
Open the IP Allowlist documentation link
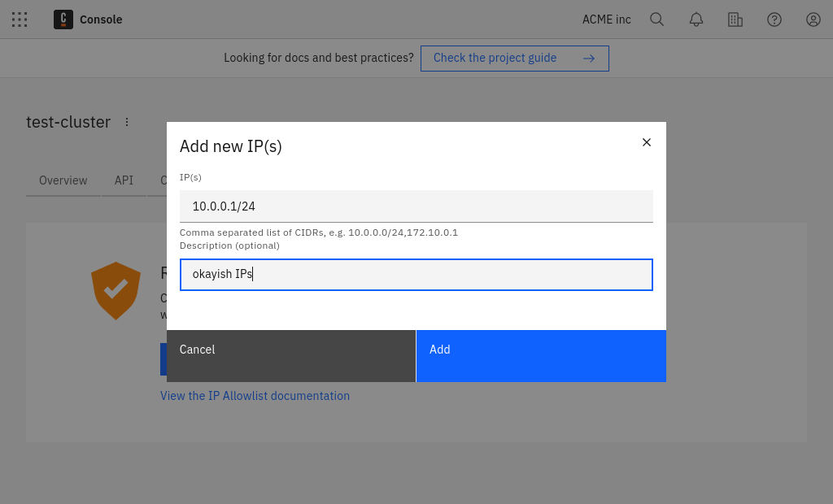255,396
